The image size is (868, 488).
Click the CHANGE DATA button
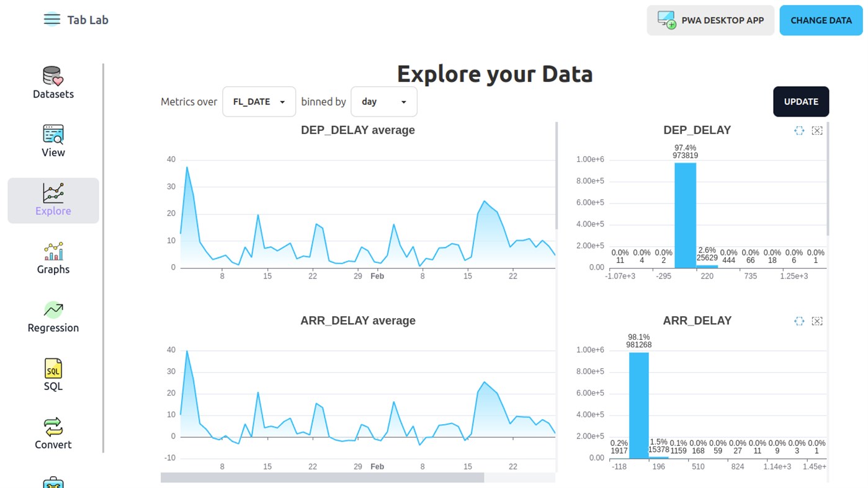click(x=821, y=20)
